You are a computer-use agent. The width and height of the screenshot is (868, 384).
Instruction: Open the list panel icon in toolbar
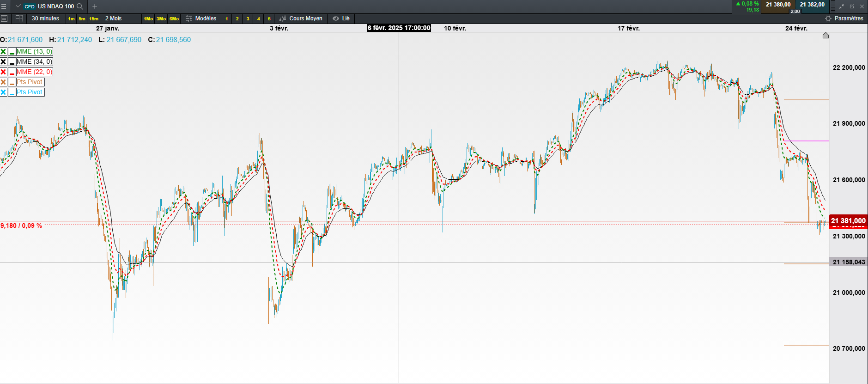coord(4,18)
